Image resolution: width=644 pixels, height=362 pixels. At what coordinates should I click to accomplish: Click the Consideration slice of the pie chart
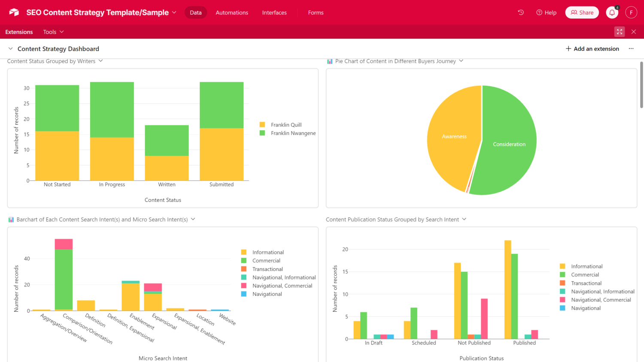[509, 144]
